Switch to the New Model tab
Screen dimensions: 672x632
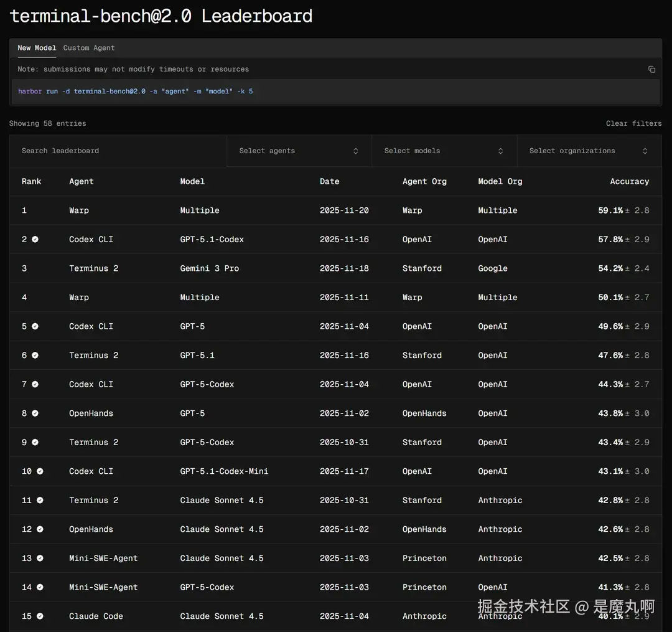pyautogui.click(x=37, y=48)
